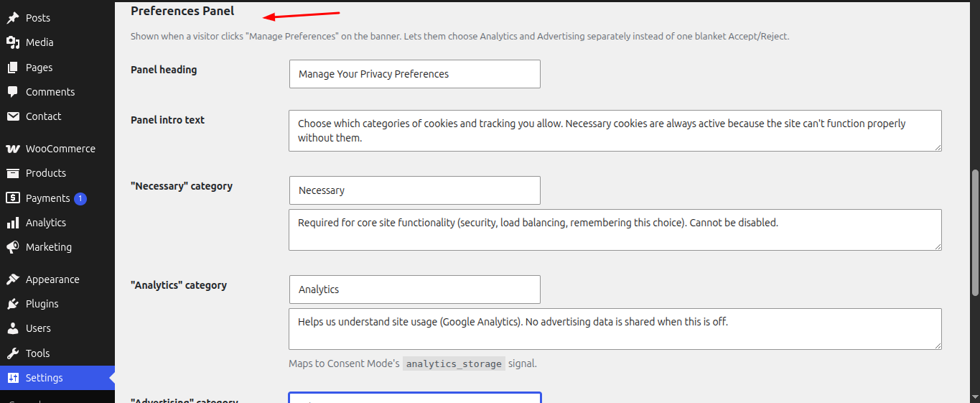Click the Panel heading text field
The width and height of the screenshot is (980, 403).
(415, 74)
